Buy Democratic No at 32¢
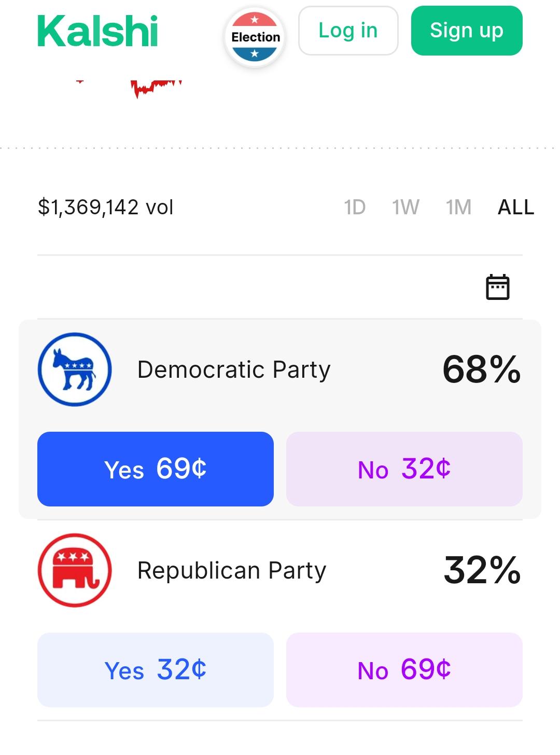 [x=404, y=469]
